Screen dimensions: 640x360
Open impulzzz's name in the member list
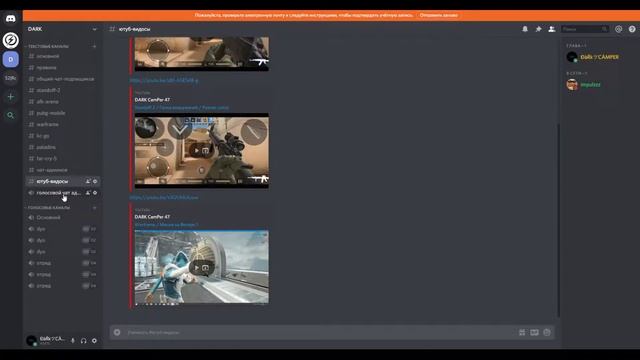pos(590,84)
